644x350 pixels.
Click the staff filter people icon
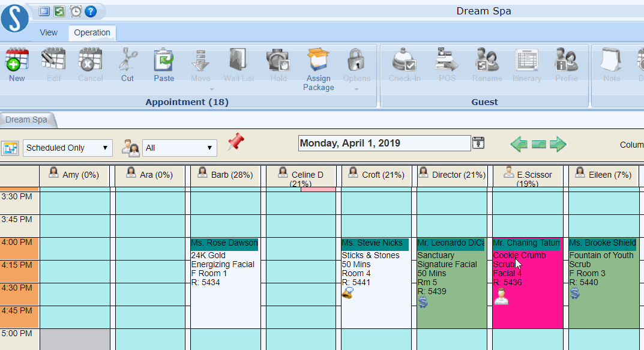click(x=131, y=148)
